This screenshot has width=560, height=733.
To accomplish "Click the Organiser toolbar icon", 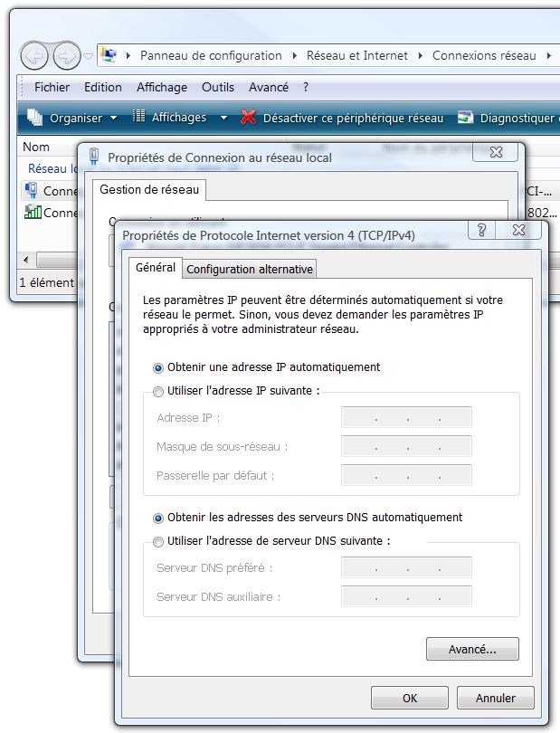I will click(x=34, y=118).
